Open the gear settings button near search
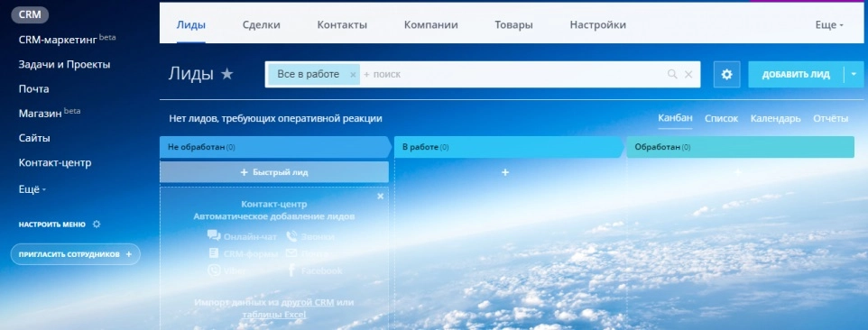 [727, 74]
